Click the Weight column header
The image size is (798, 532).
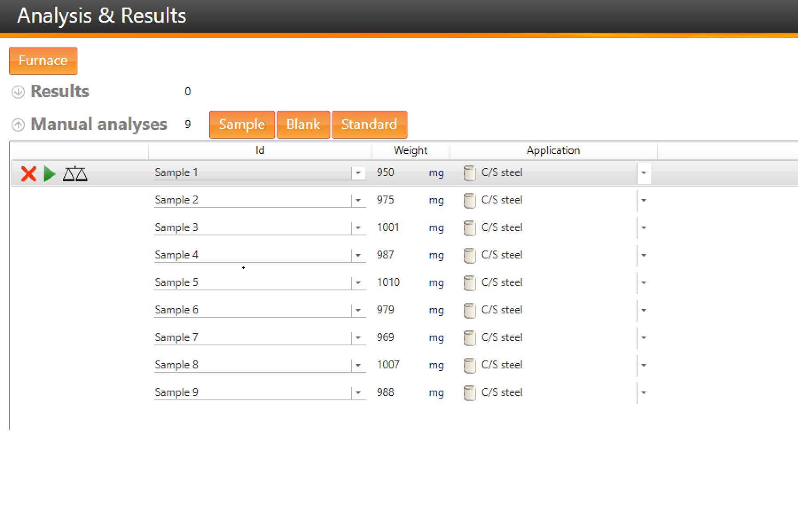tap(411, 150)
